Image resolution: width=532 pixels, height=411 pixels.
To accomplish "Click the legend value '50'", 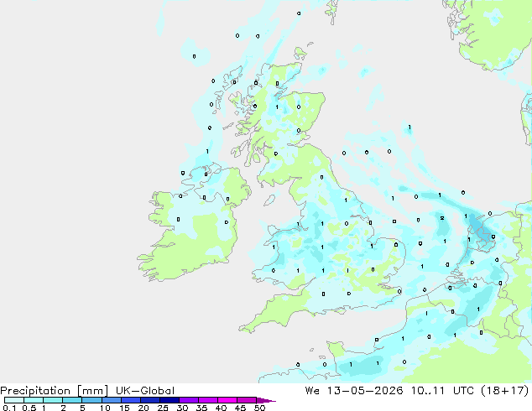I will (x=259, y=408).
